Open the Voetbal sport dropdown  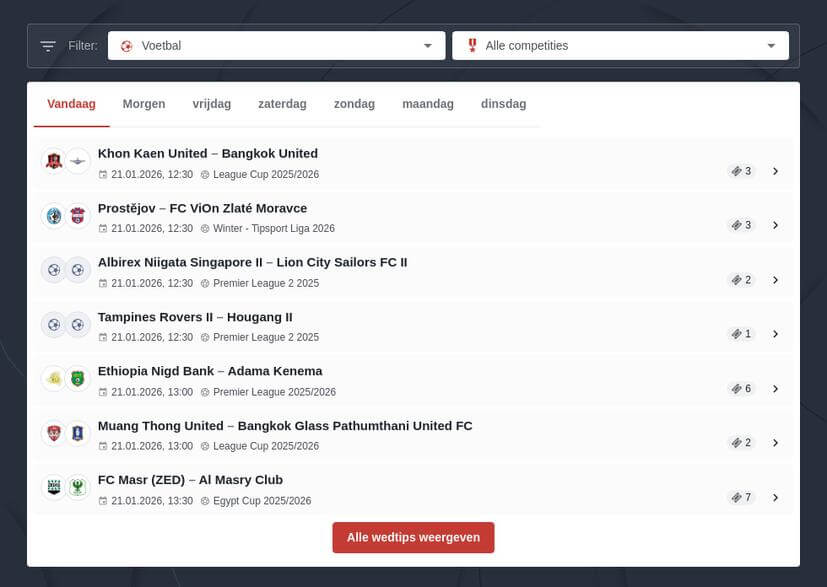pyautogui.click(x=276, y=46)
